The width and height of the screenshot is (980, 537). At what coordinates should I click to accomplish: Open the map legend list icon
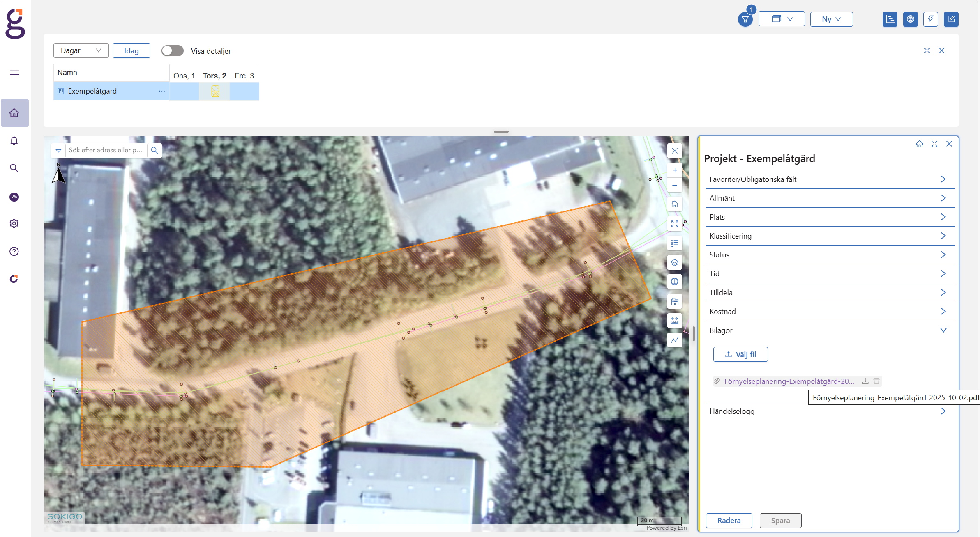pyautogui.click(x=674, y=243)
